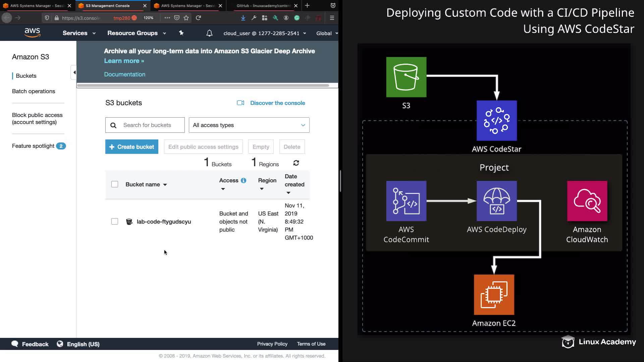This screenshot has width=644, height=362.
Task: Open Batch operations in sidebar
Action: coord(34,91)
